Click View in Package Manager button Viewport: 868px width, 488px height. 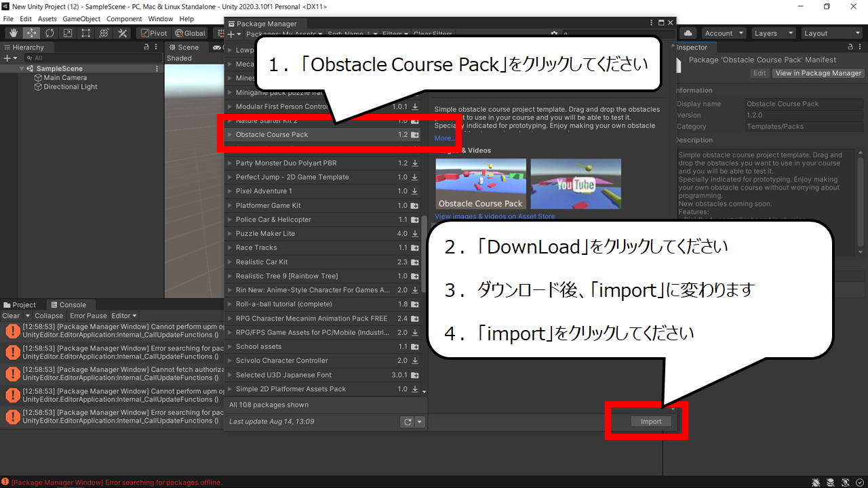818,73
